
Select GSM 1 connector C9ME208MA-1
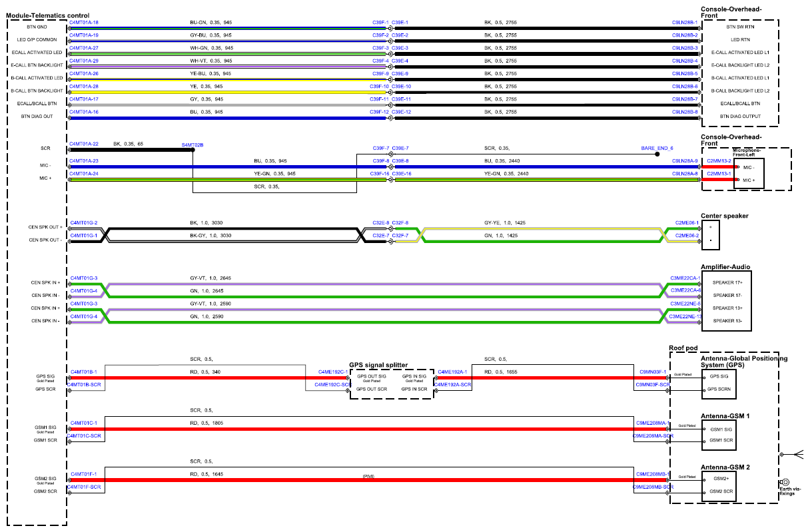(x=651, y=423)
